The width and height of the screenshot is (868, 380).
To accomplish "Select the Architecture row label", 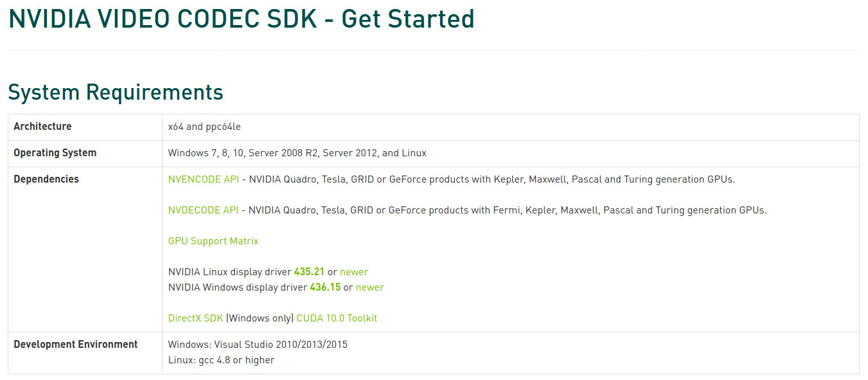I will pos(42,127).
